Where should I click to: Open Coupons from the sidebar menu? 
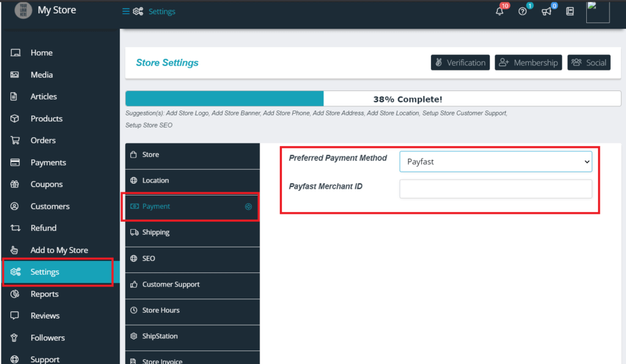pyautogui.click(x=46, y=184)
